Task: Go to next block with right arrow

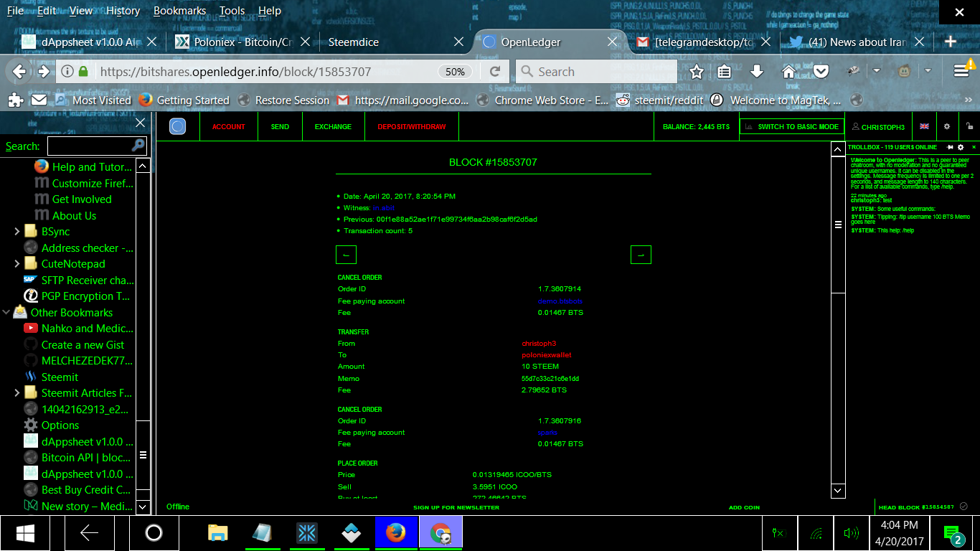Action: (x=641, y=255)
